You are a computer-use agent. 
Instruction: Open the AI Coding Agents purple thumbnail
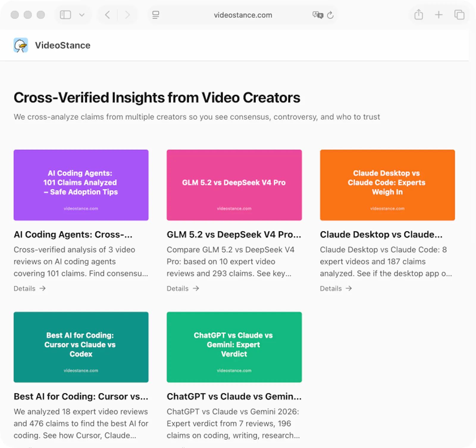click(81, 185)
